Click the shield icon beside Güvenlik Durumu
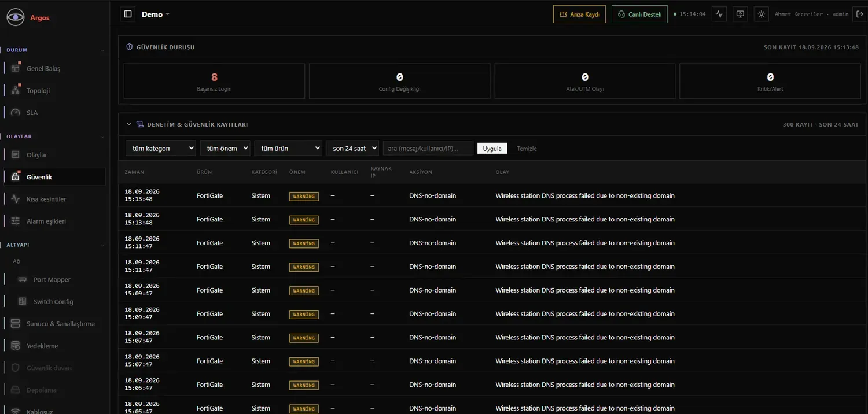868x414 pixels. tap(129, 47)
